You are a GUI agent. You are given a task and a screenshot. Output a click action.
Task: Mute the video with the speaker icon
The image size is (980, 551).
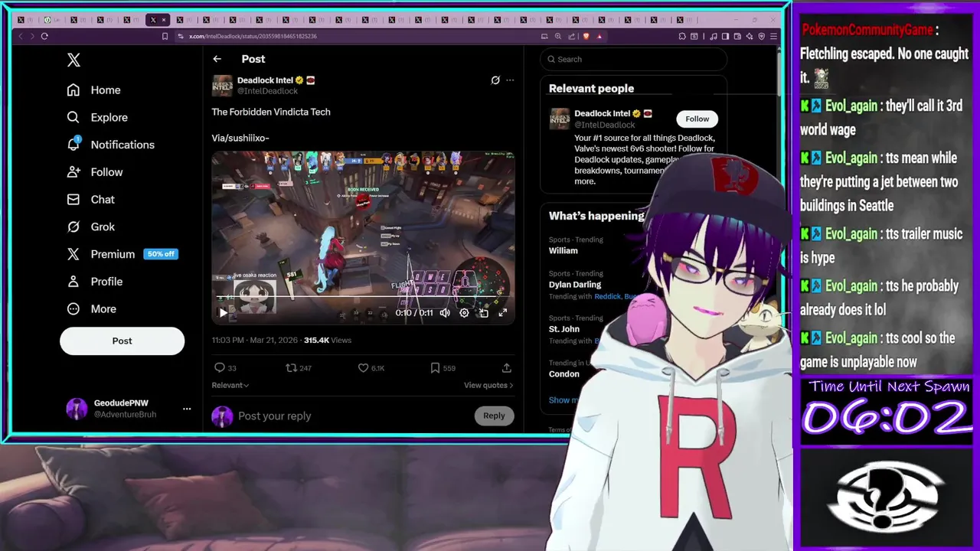pyautogui.click(x=445, y=312)
